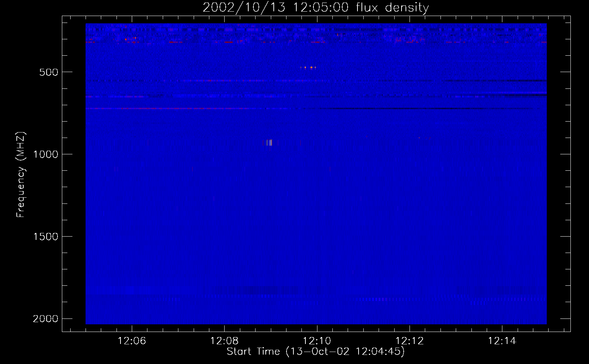
Task: Click the bright burst near 1000 MHz at 12:09
Action: tap(270, 143)
